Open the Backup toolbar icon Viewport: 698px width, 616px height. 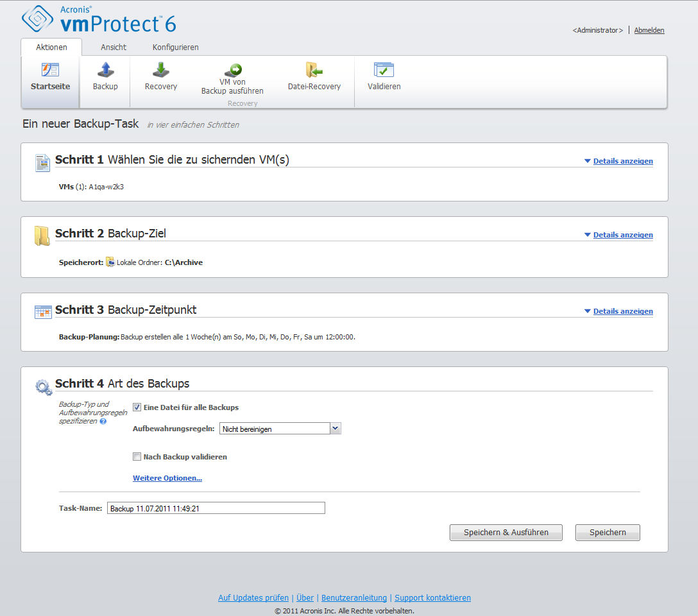pyautogui.click(x=105, y=71)
